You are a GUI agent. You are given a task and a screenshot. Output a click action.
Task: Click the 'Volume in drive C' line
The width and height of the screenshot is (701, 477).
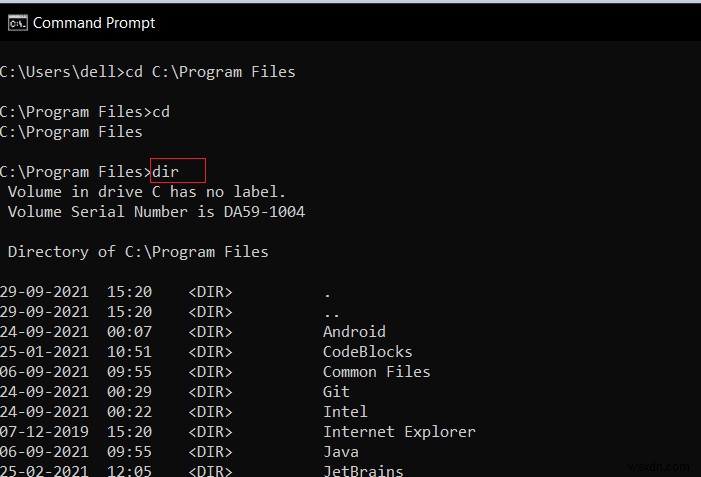(x=146, y=192)
